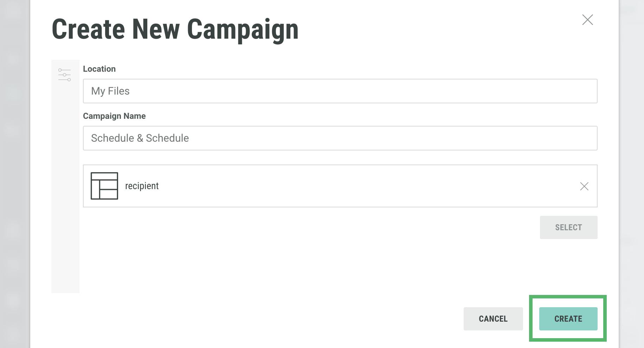This screenshot has width=644, height=348.
Task: Click the "My Files" location text
Action: (110, 91)
